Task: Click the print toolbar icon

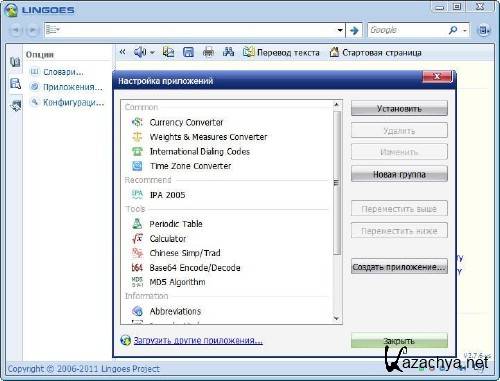Action: pos(208,52)
